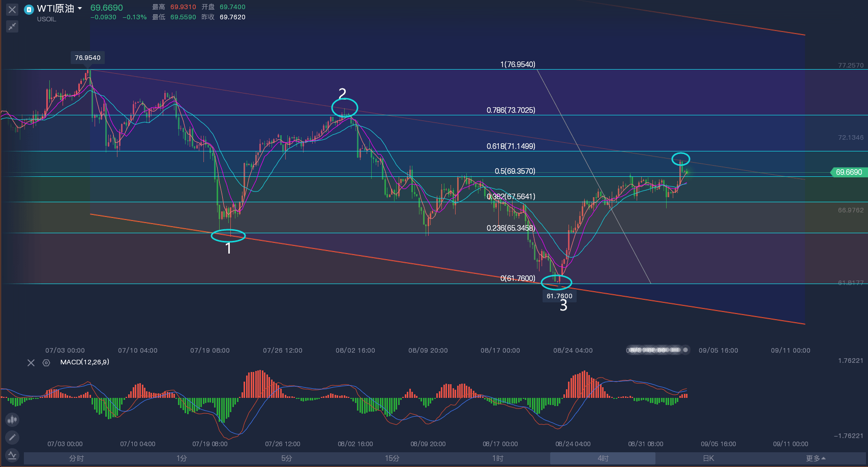This screenshot has width=868, height=467.
Task: Toggle the fullscreen shrink arrows icon
Action: (x=12, y=26)
